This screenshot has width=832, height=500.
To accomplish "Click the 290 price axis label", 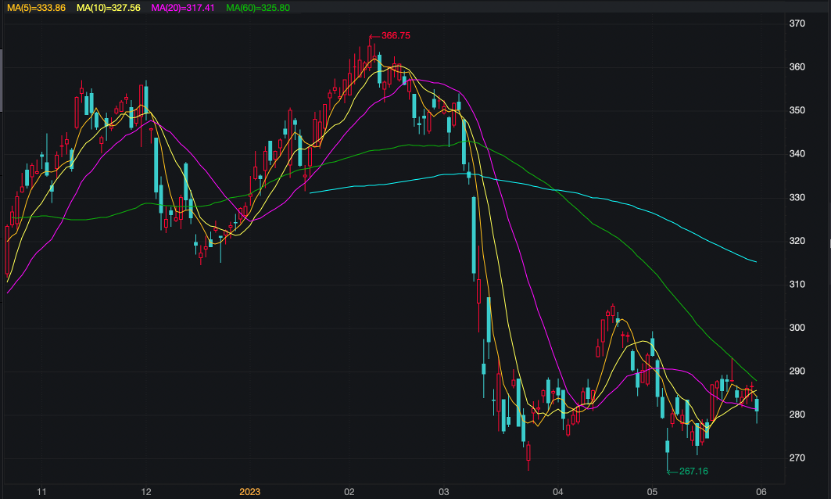I will pyautogui.click(x=796, y=372).
